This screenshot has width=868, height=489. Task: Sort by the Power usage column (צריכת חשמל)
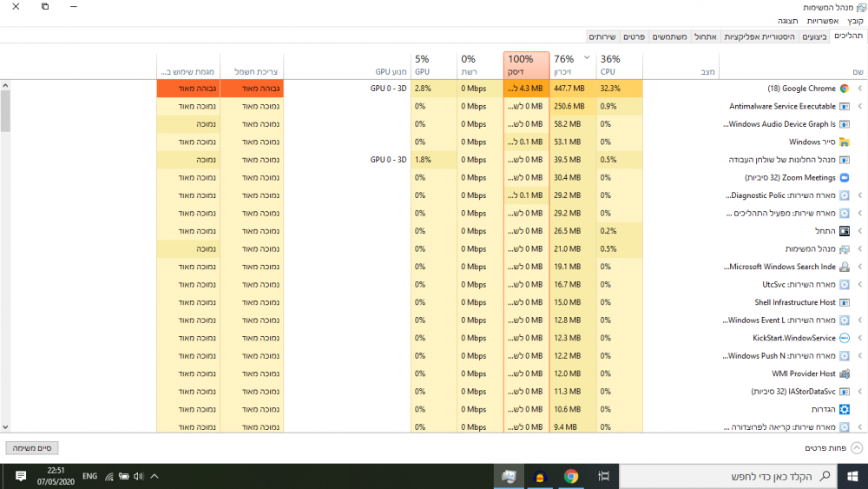[252, 65]
